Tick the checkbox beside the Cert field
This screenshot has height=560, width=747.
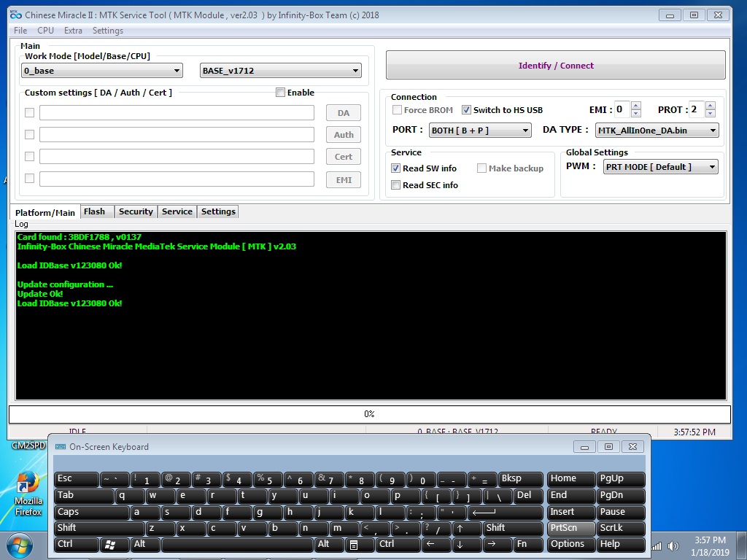click(x=29, y=156)
